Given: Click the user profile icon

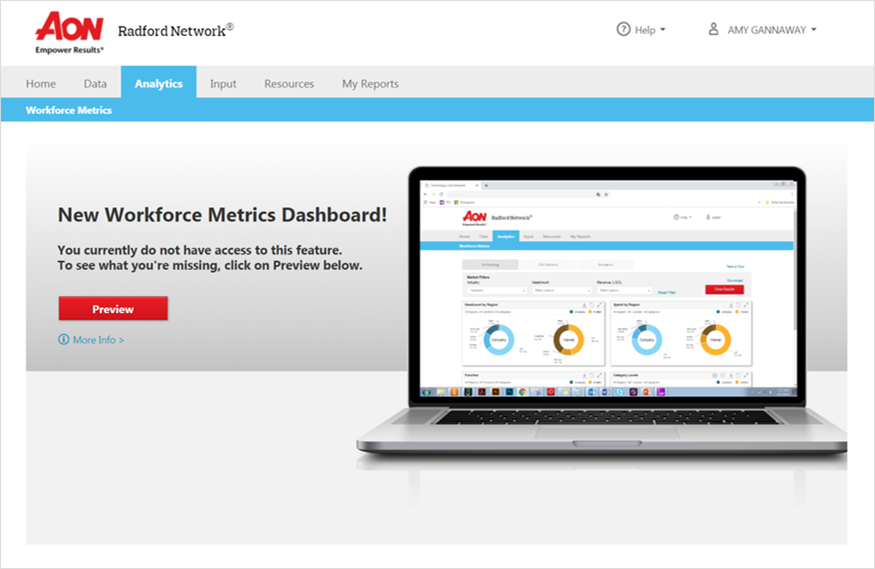Looking at the screenshot, I should pos(713,29).
